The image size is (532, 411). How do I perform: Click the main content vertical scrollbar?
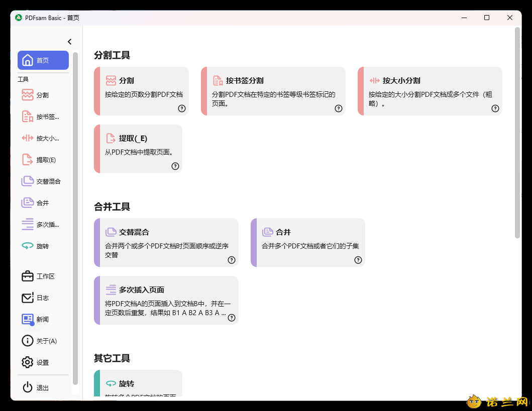tap(517, 133)
